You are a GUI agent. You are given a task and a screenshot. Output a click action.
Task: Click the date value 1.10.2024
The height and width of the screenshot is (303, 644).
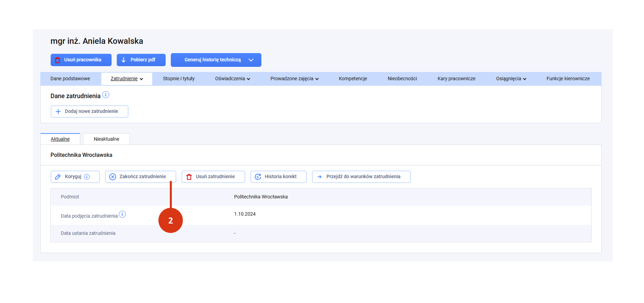point(245,214)
